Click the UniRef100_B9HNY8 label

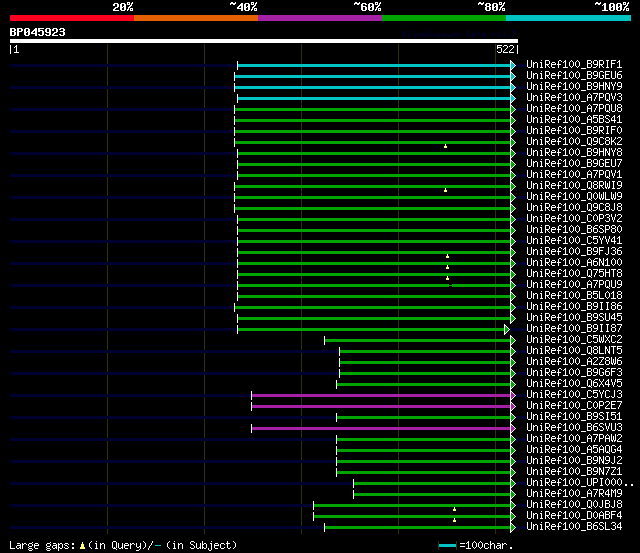coord(574,153)
